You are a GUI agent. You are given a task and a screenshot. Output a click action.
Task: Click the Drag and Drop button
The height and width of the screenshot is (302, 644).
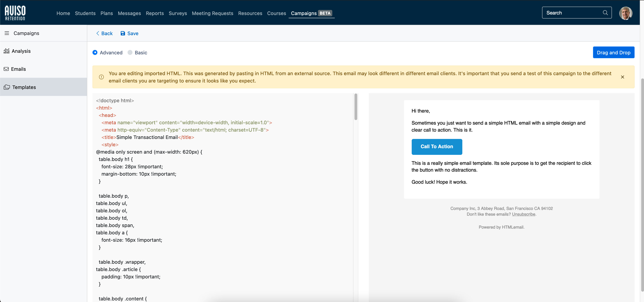613,53
